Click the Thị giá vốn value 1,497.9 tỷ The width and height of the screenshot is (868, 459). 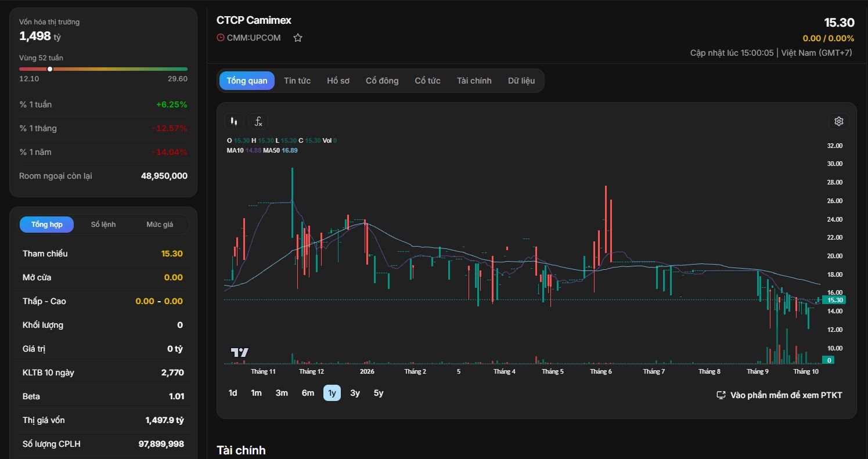[x=165, y=420]
